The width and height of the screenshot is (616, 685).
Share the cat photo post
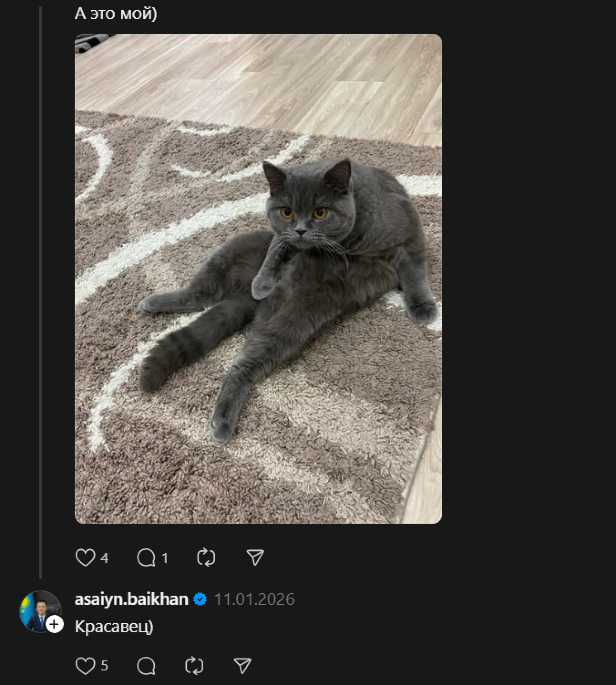click(255, 557)
